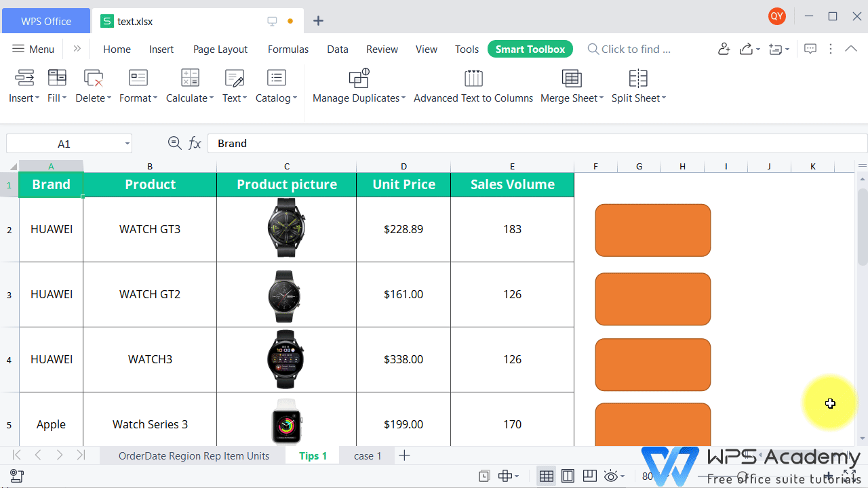
Task: Click the Advanced Text to Columns icon
Action: click(473, 86)
